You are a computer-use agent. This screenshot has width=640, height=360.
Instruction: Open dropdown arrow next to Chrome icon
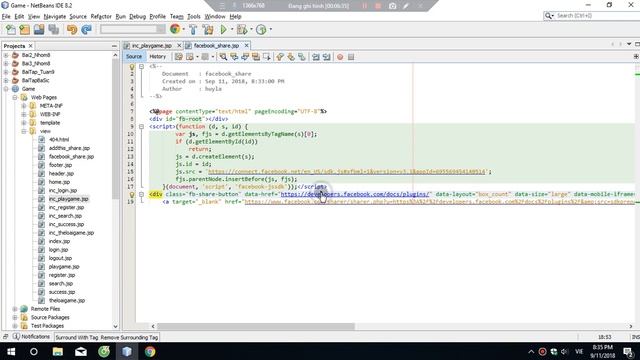[x=183, y=29]
